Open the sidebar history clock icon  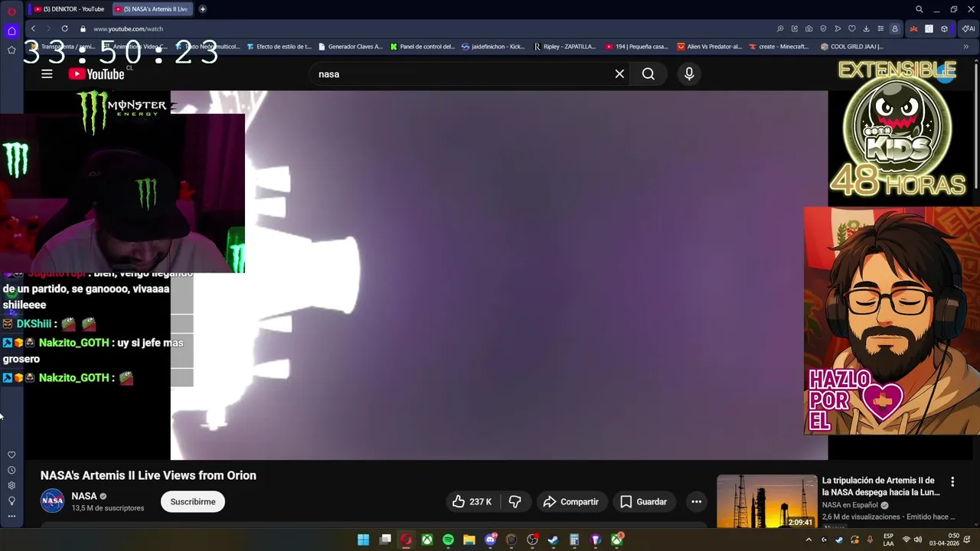(x=11, y=470)
